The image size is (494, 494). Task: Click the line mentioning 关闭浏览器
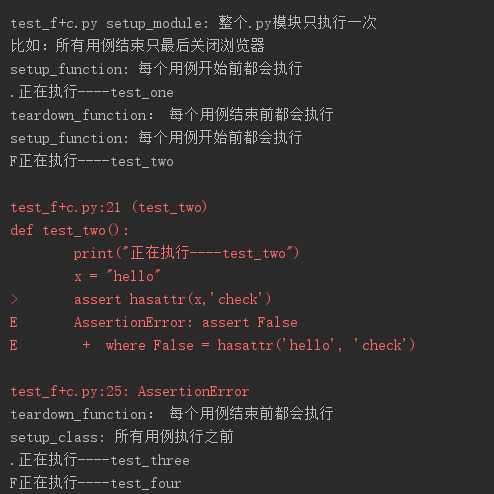[137, 46]
